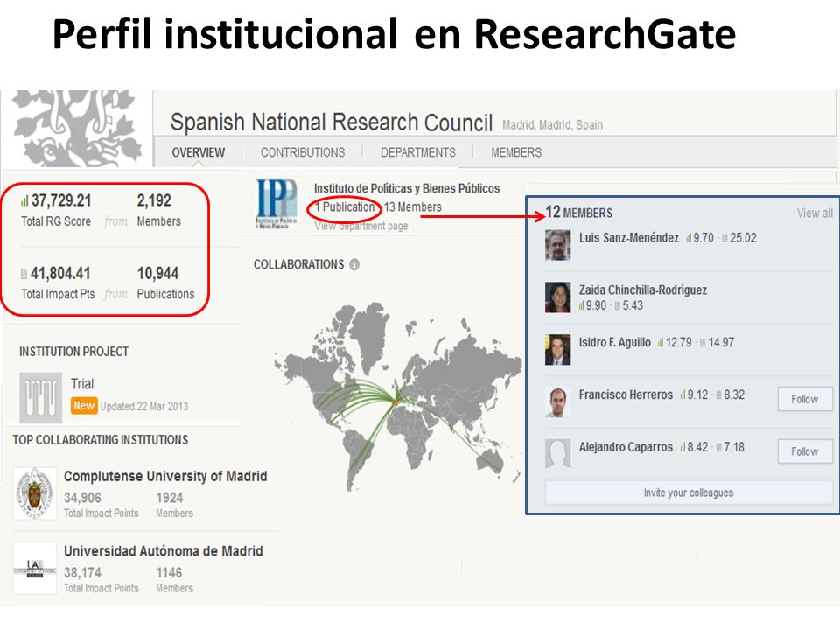Click the 1 Publication link

[345, 207]
